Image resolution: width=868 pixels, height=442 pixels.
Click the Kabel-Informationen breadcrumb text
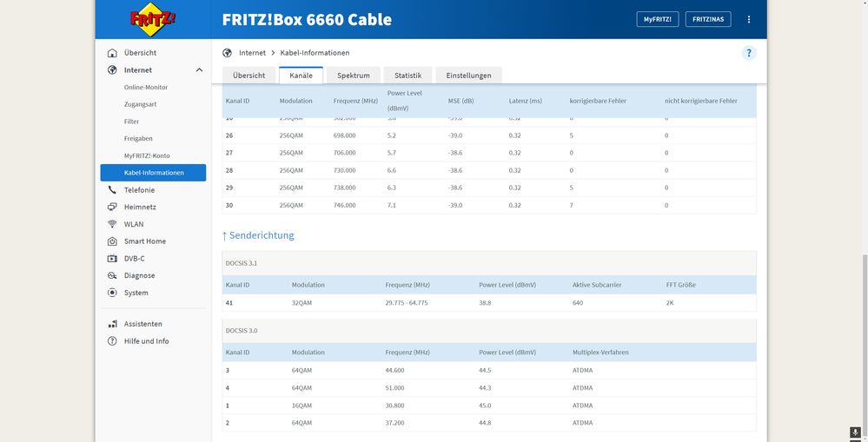click(x=315, y=53)
